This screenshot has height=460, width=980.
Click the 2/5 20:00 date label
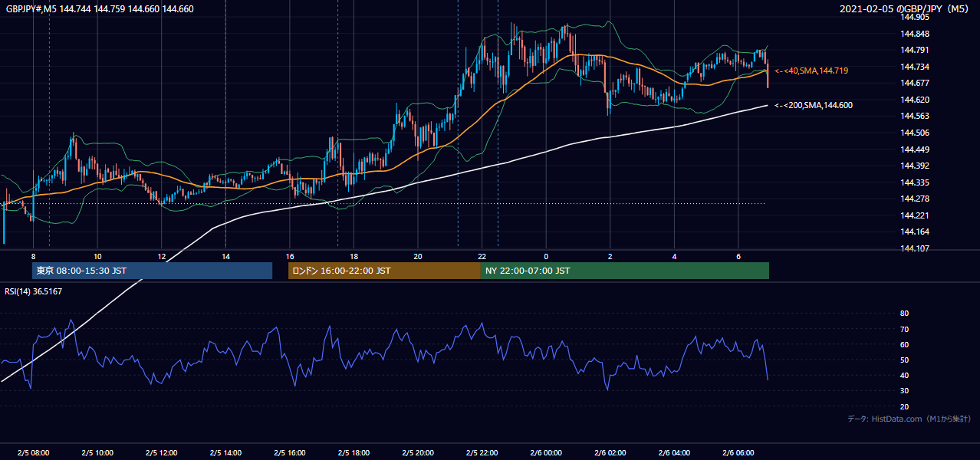[417, 453]
